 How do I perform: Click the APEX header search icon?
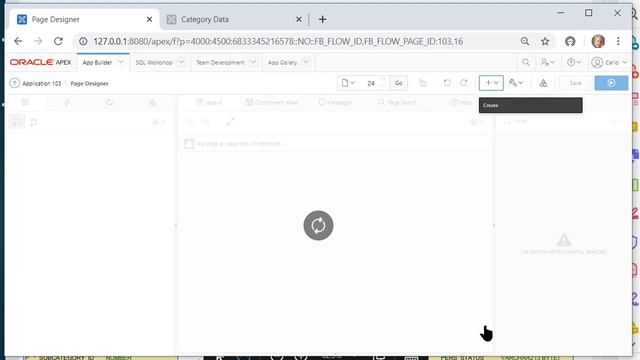pos(526,62)
